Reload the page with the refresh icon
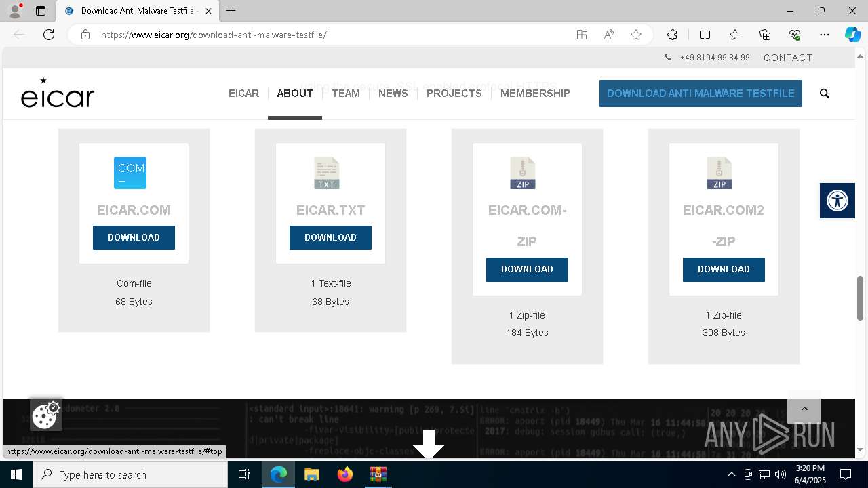This screenshot has height=488, width=868. [x=49, y=35]
